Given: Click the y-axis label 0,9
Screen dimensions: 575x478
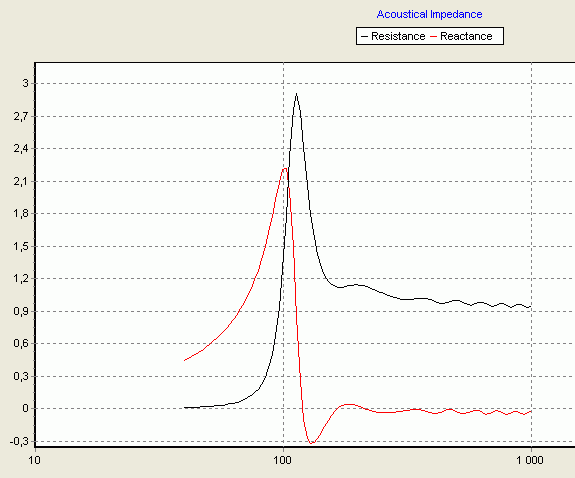Looking at the screenshot, I should tap(21, 311).
